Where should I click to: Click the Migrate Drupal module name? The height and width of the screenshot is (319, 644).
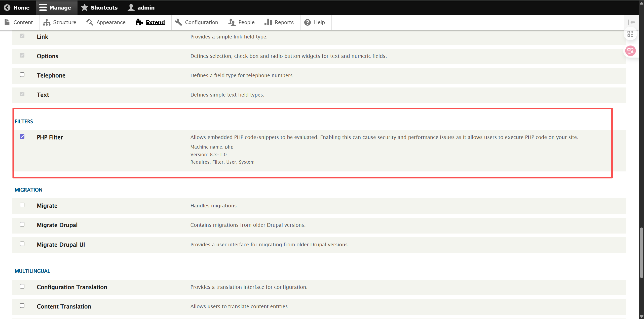coord(57,225)
